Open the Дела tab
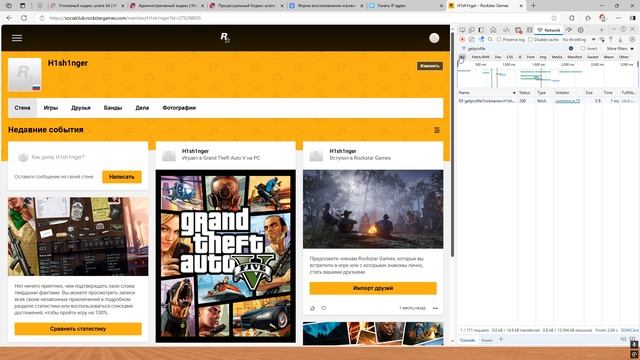The width and height of the screenshot is (640, 360). point(142,108)
